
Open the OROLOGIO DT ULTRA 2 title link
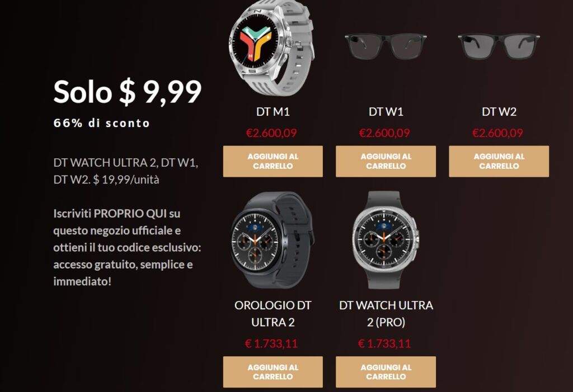[x=273, y=314]
